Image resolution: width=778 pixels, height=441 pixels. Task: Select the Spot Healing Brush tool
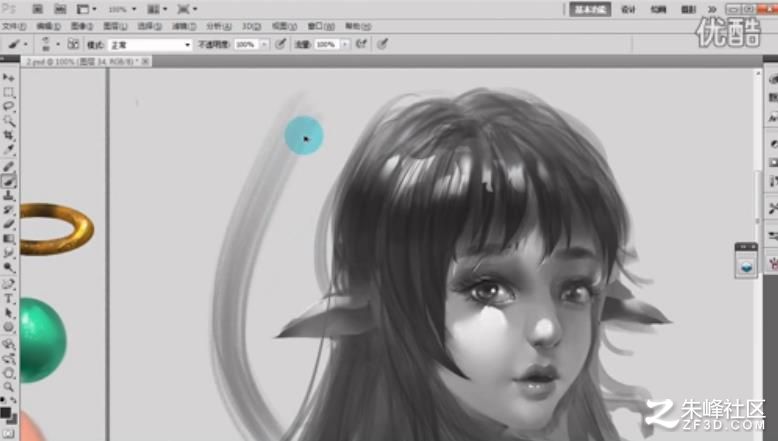(8, 167)
